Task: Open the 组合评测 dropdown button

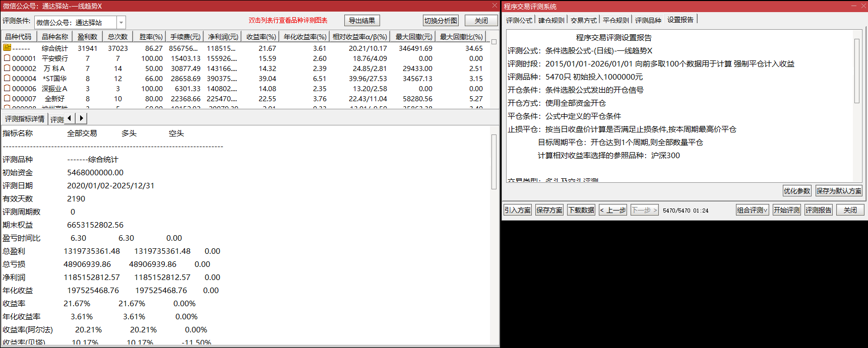Action: (x=752, y=210)
